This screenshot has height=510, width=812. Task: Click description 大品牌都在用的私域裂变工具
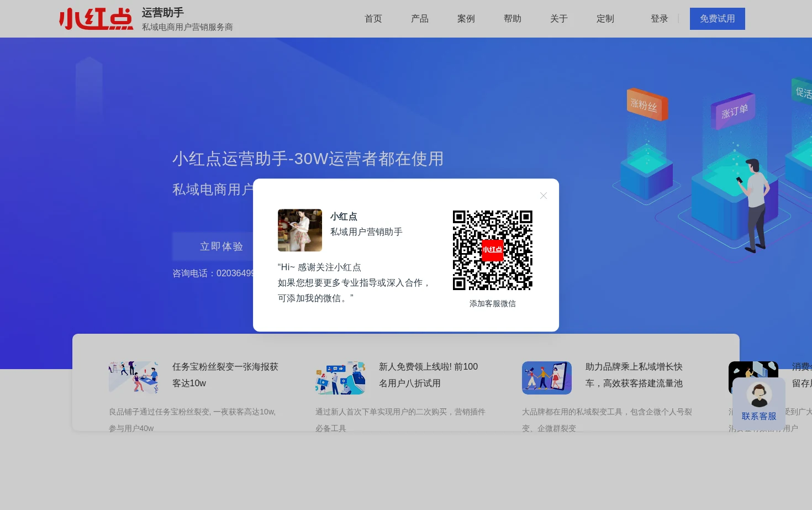click(607, 420)
